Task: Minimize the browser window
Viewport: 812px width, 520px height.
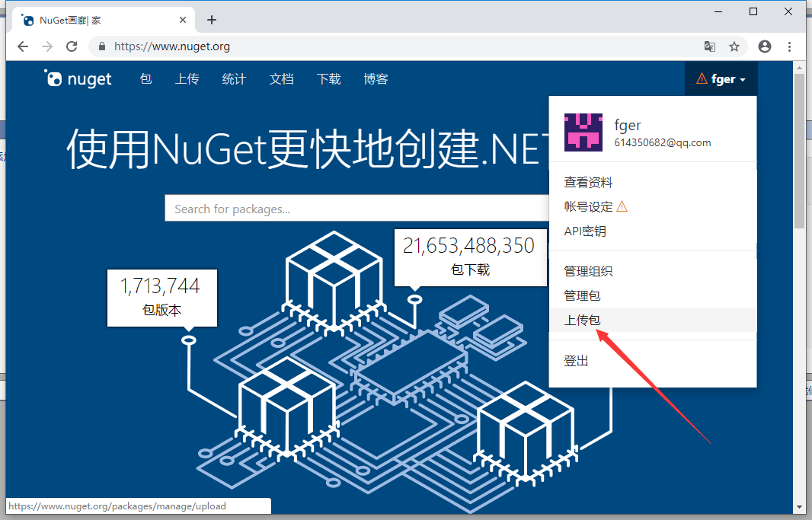Action: [x=718, y=11]
